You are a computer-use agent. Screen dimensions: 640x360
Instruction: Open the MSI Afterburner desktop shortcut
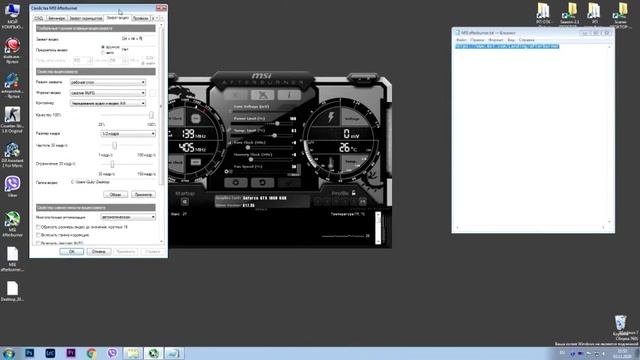[12, 224]
